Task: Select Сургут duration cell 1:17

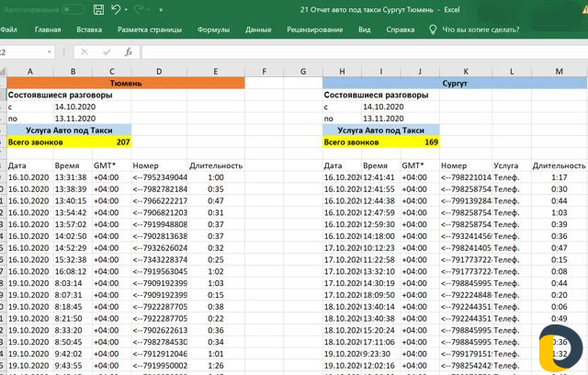Action: coord(560,177)
